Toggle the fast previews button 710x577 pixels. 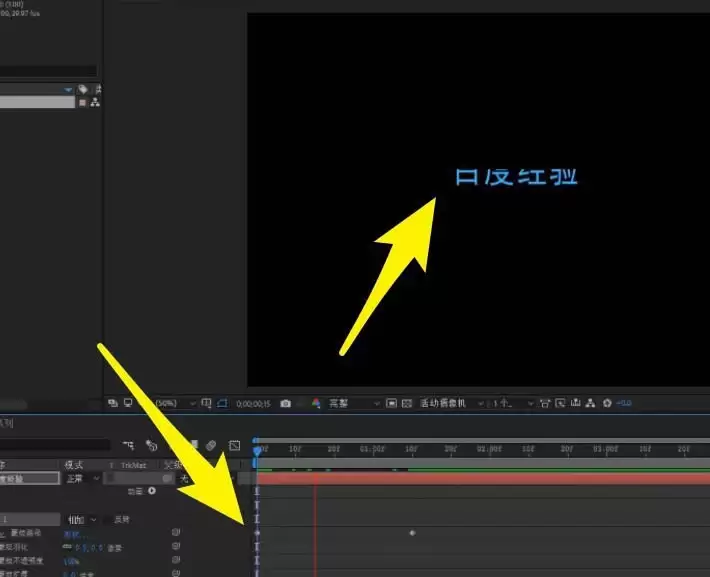tap(560, 403)
